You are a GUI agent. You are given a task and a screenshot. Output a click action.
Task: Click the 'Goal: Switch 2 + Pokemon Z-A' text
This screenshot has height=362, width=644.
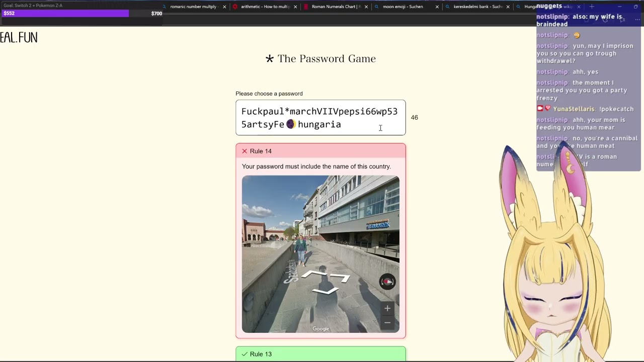pyautogui.click(x=33, y=6)
